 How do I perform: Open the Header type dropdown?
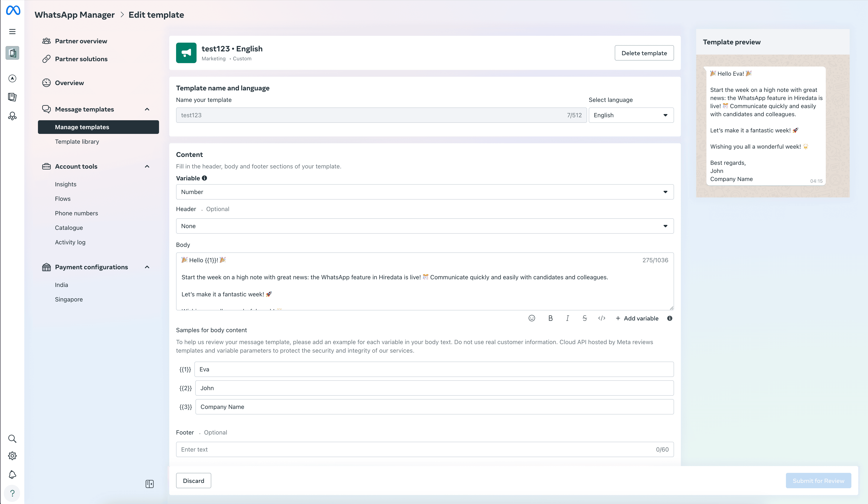(425, 226)
